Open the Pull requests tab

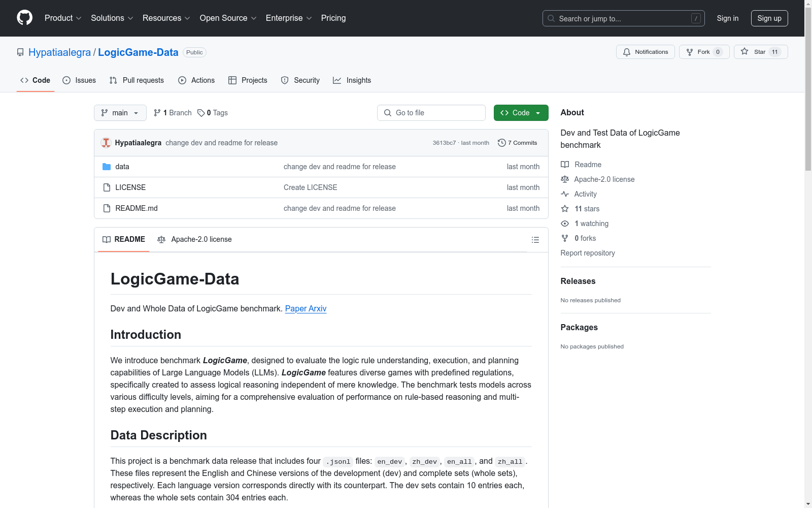(x=137, y=80)
